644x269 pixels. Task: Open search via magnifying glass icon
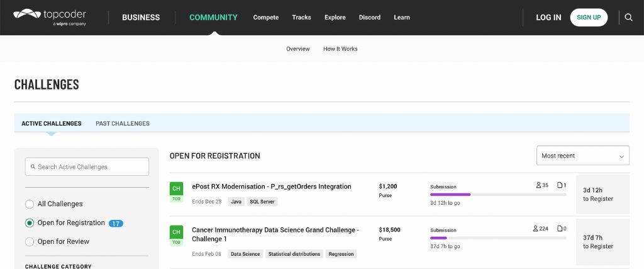point(628,18)
